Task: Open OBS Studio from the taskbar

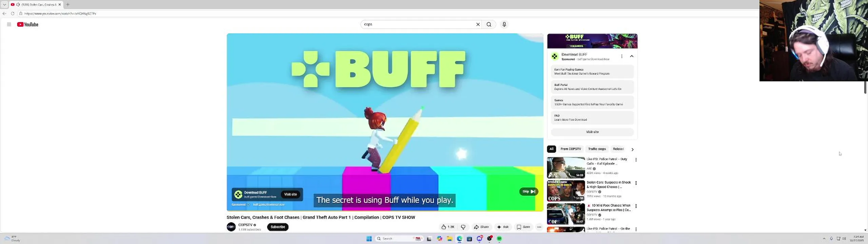Action: pos(489,239)
